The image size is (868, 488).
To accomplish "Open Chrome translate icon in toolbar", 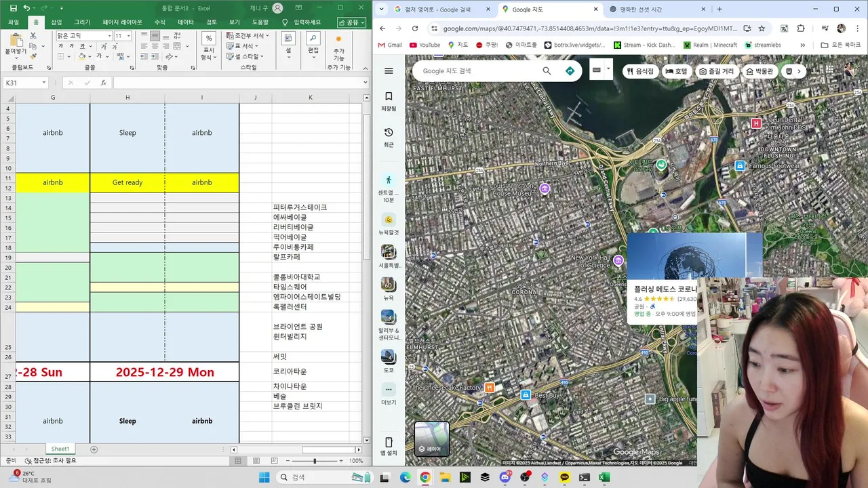I will (784, 28).
